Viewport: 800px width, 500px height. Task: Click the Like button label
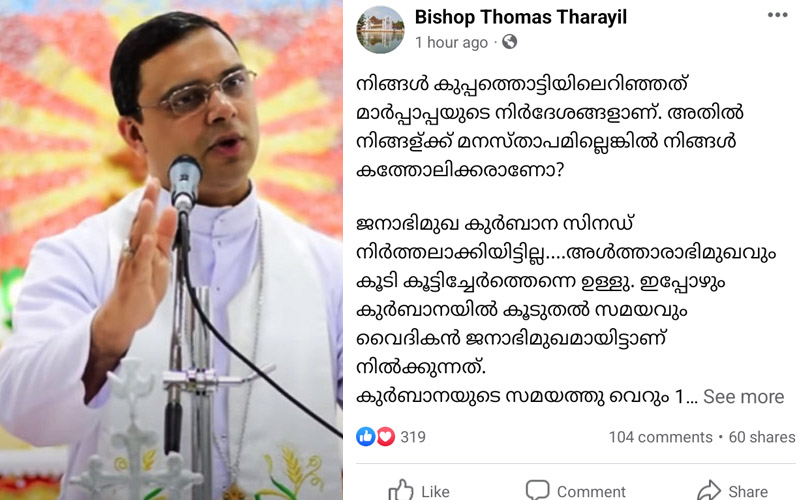tap(435, 492)
